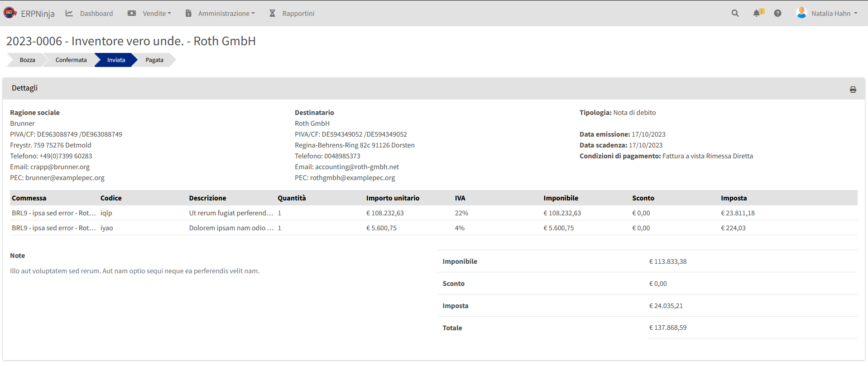Click the 4% IVA value

[460, 228]
